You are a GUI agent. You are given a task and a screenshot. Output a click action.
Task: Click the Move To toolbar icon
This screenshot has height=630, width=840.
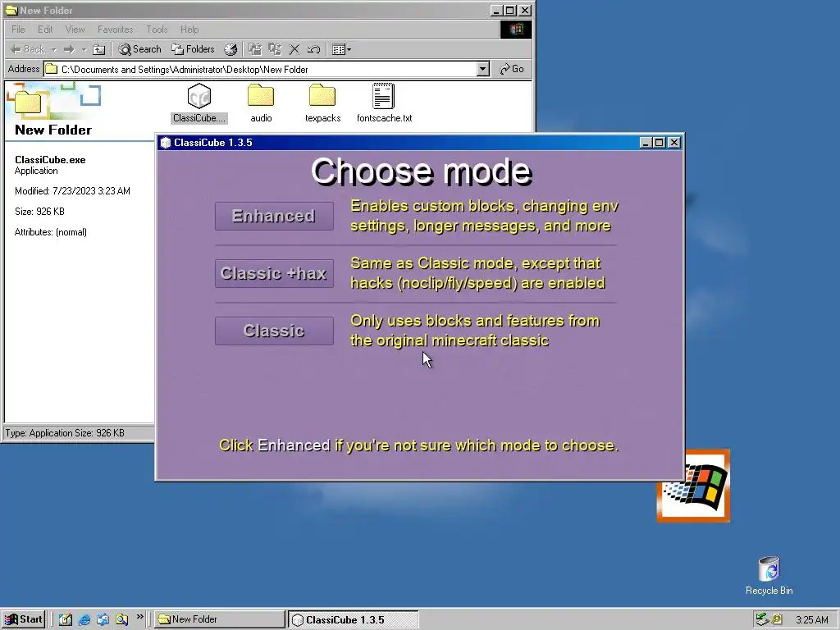tap(255, 49)
